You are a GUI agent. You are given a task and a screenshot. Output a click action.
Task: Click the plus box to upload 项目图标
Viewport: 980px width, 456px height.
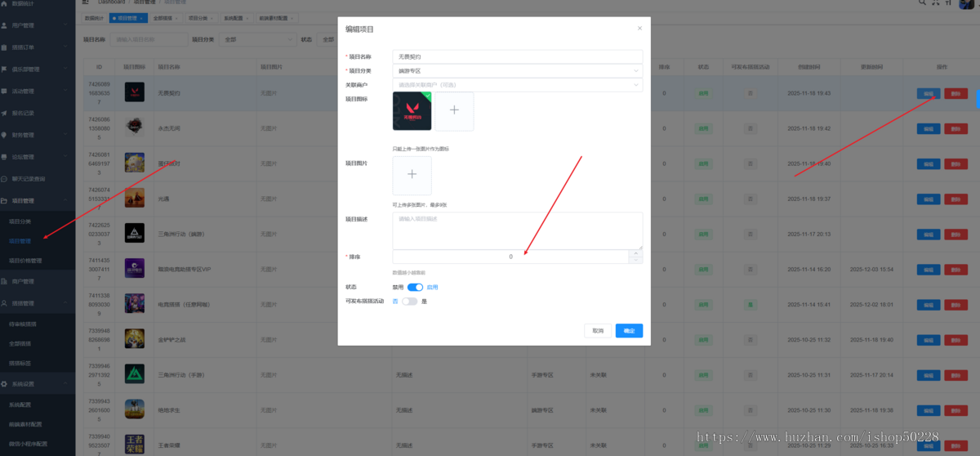pos(454,111)
